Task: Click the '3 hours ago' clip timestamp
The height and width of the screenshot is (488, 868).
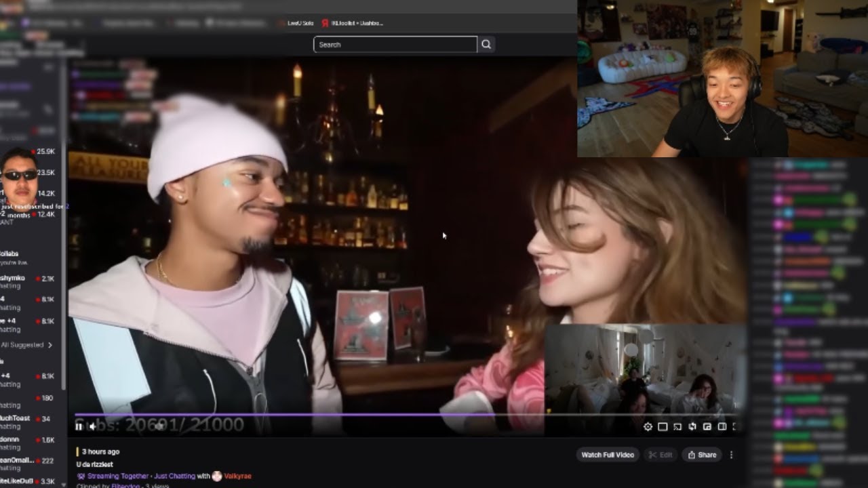Action: pyautogui.click(x=100, y=452)
